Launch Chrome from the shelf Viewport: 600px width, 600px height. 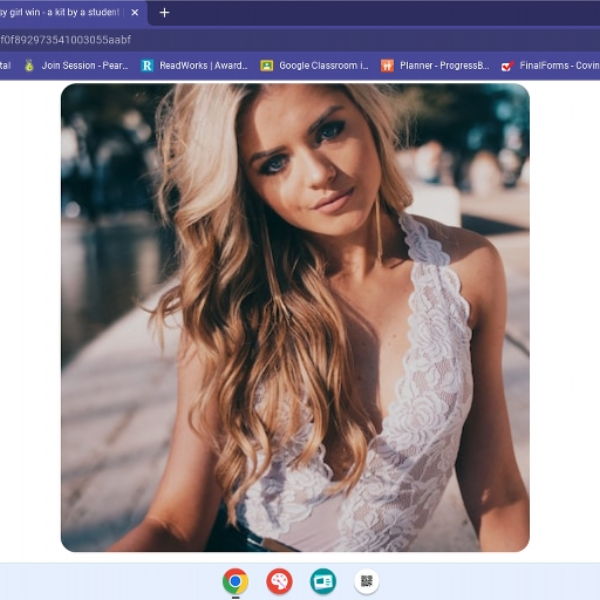[235, 581]
